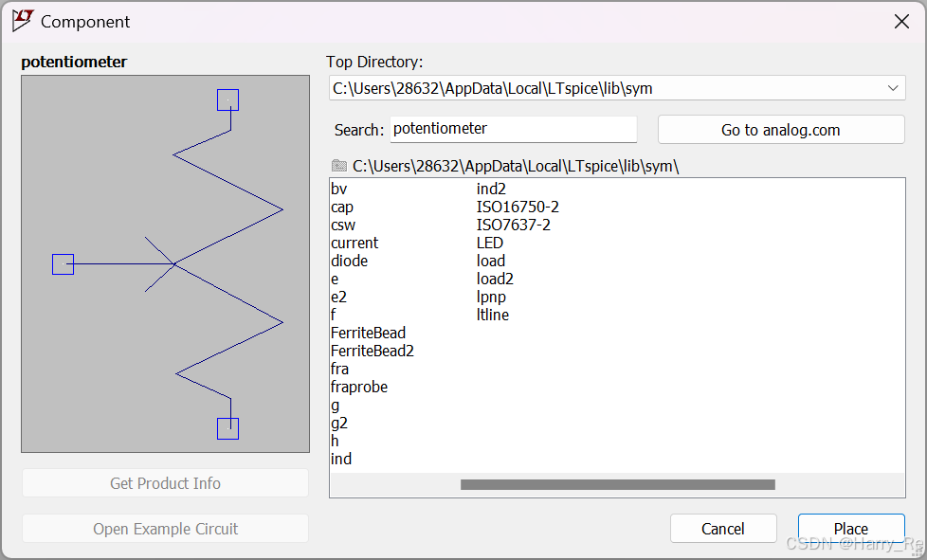
Task: Select the 'h' component
Action: 335,442
